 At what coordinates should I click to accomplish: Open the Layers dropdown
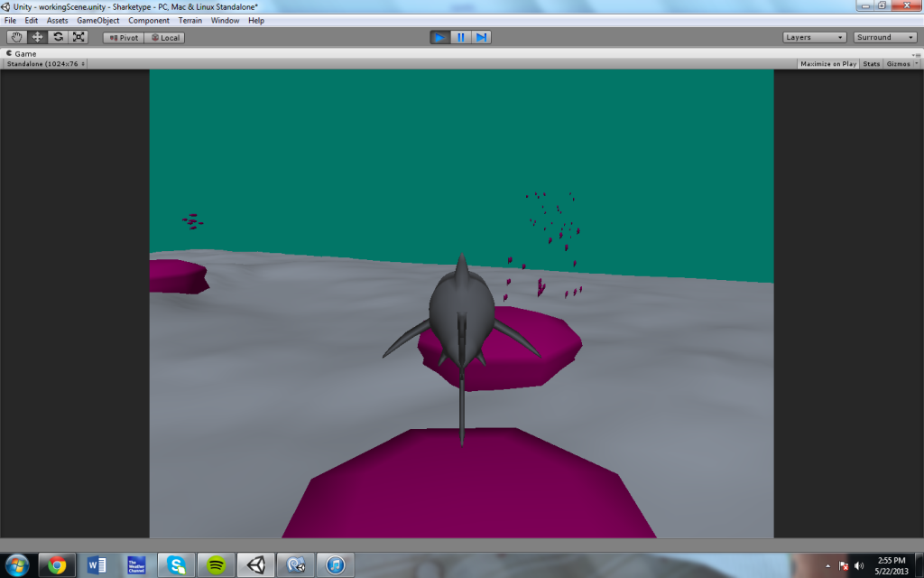[x=813, y=37]
